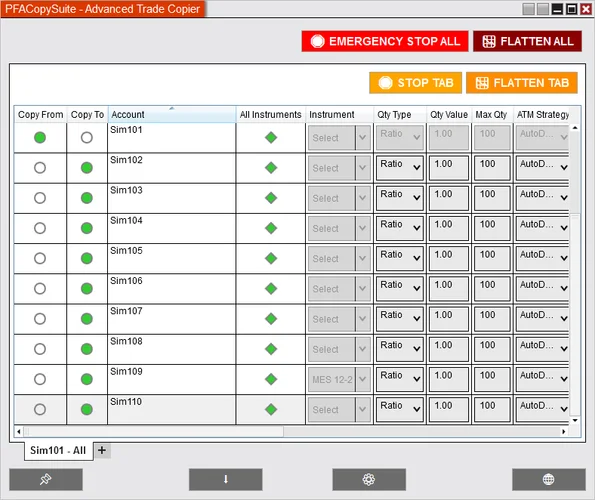The image size is (595, 500).
Task: Click the globe icon button
Action: (548, 480)
